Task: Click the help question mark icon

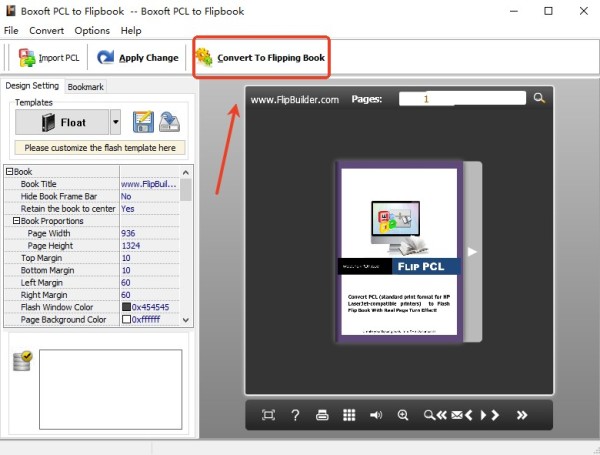Action: 295,415
